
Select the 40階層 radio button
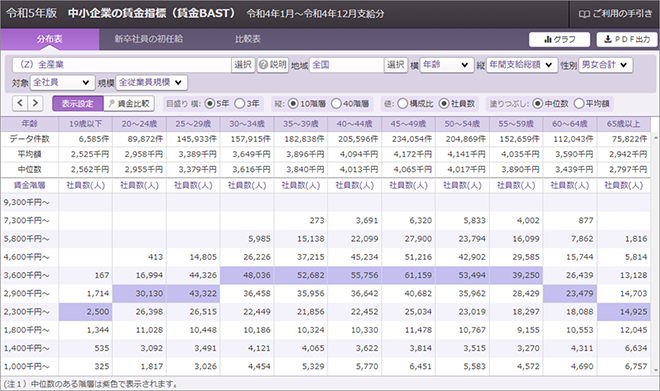coord(336,104)
